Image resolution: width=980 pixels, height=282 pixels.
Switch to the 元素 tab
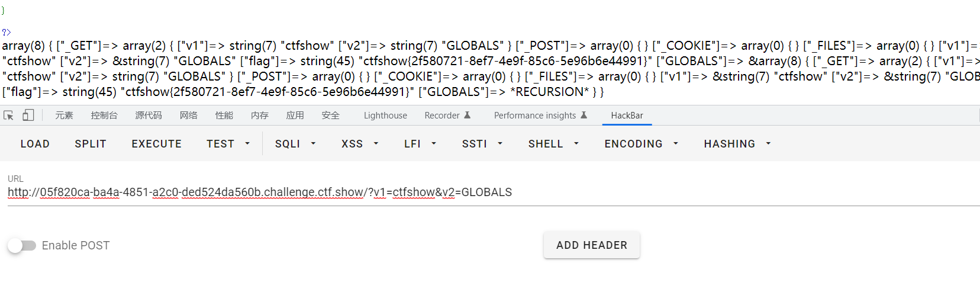coord(64,116)
